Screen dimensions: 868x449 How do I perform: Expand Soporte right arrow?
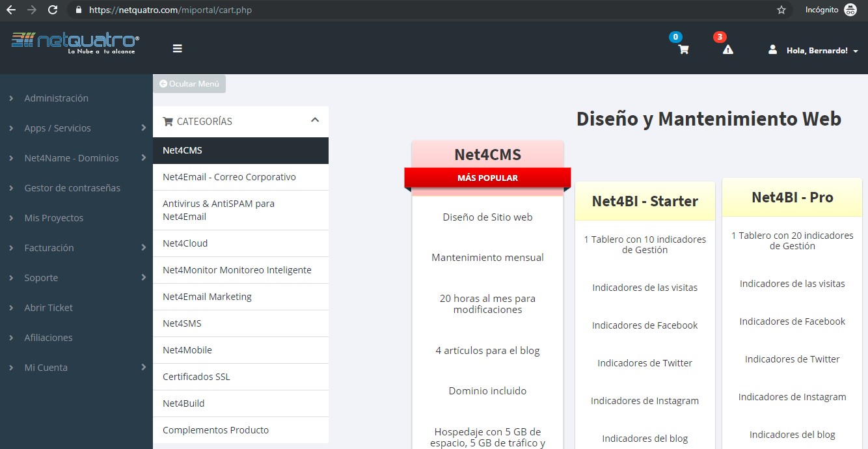(x=143, y=278)
